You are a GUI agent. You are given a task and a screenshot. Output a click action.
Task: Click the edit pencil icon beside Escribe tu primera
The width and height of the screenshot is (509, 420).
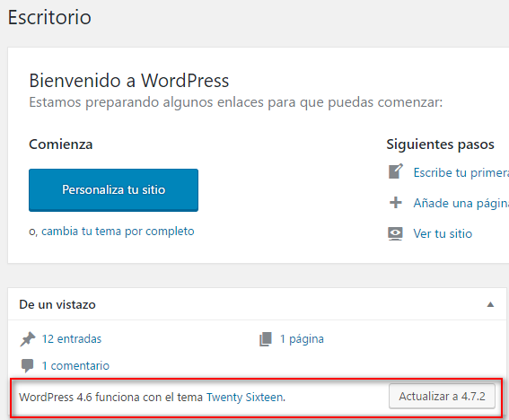(x=396, y=171)
